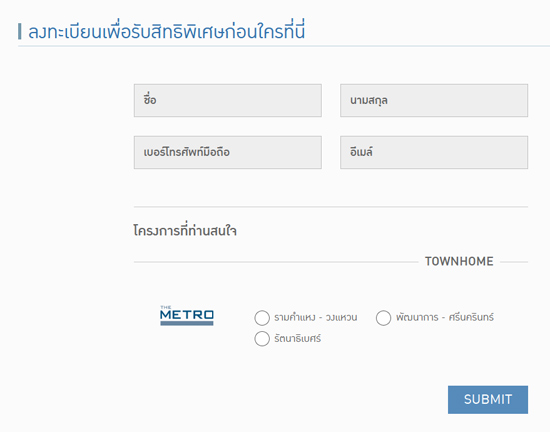
Task: Focus the นามสกุล surname field
Action: coord(434,100)
